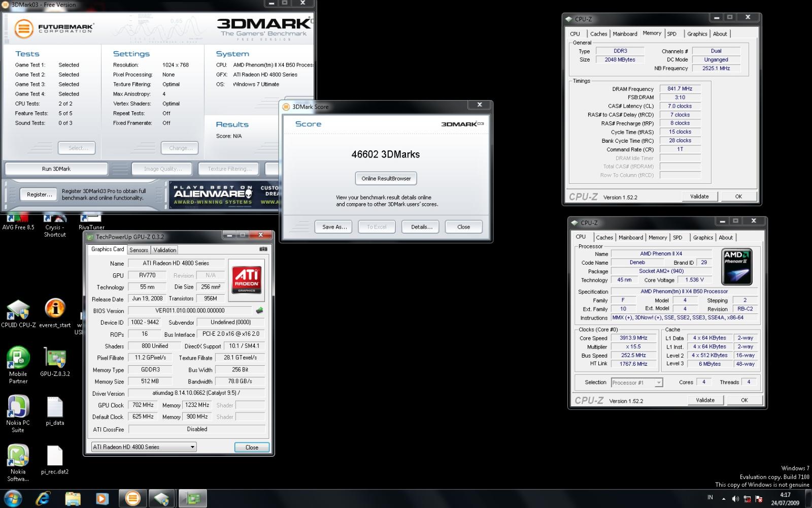
Task: Click the Futuremark logo in 3DMark03 window
Action: click(x=54, y=28)
